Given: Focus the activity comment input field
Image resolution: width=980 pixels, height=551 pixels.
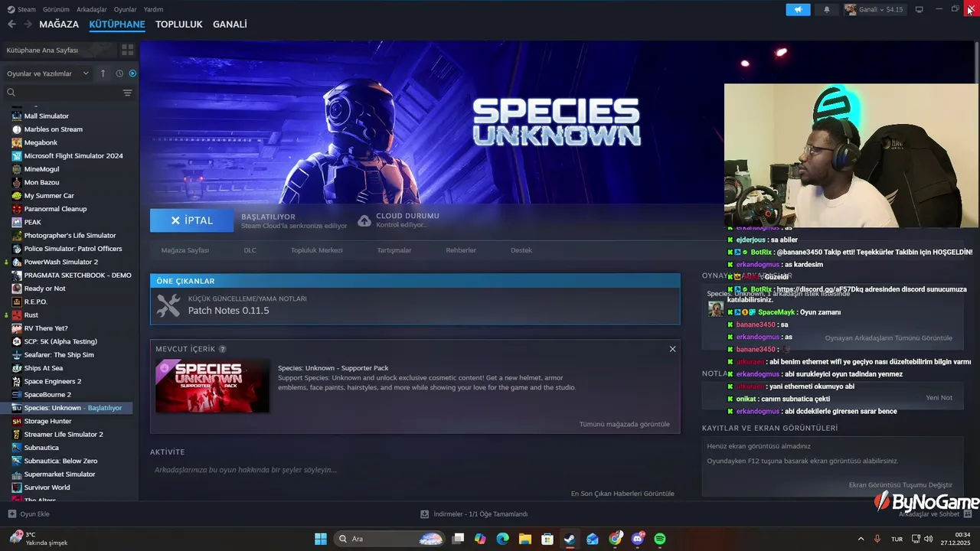Looking at the screenshot, I should pyautogui.click(x=415, y=470).
